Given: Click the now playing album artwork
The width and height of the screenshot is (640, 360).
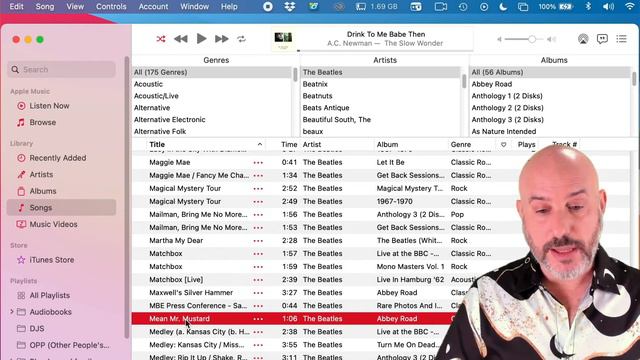Looking at the screenshot, I should tap(283, 39).
